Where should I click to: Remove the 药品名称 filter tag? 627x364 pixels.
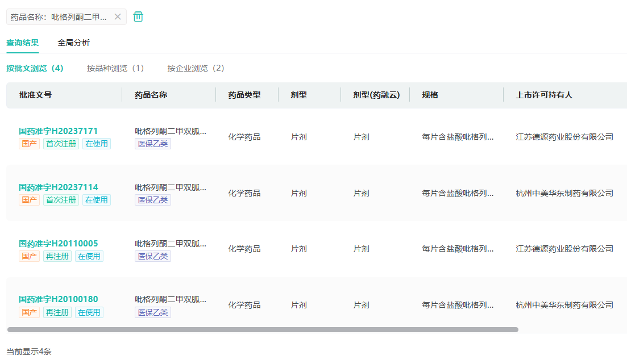point(118,17)
